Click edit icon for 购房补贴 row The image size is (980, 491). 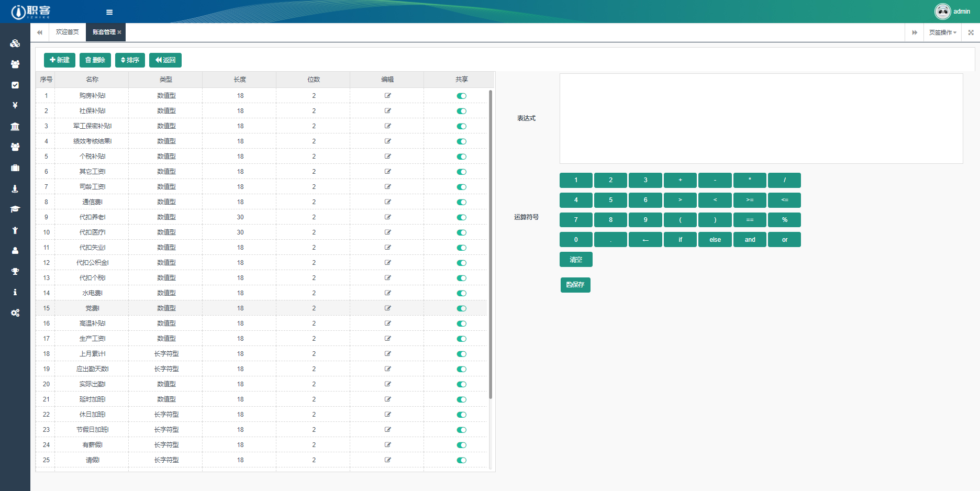coord(387,96)
